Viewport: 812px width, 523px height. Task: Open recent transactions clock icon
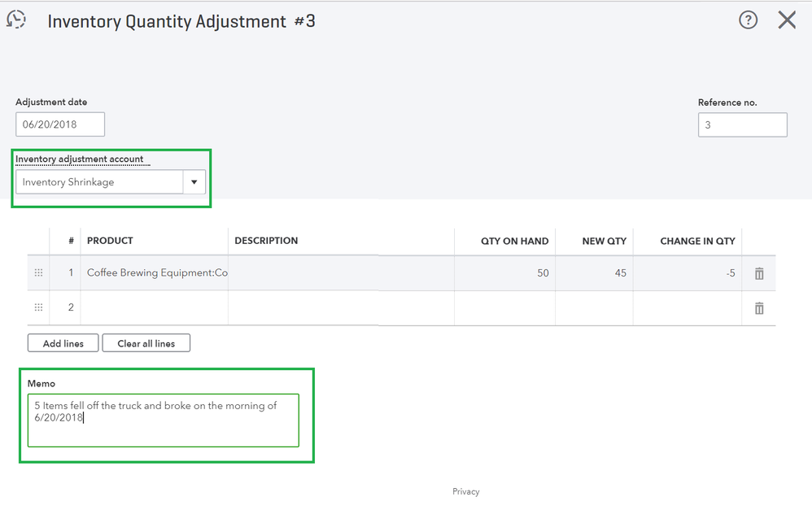pos(16,20)
